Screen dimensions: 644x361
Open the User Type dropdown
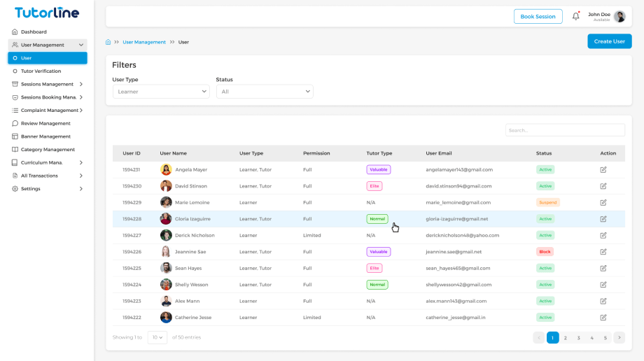point(161,92)
